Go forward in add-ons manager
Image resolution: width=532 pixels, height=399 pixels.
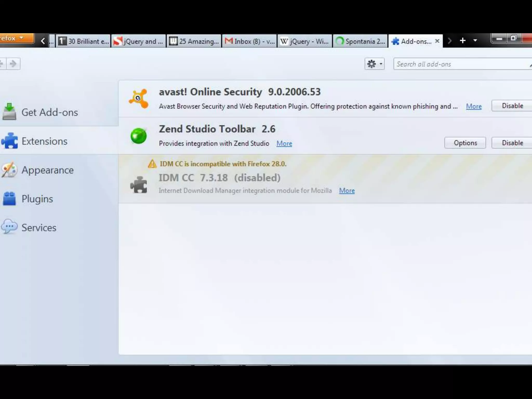click(13, 64)
